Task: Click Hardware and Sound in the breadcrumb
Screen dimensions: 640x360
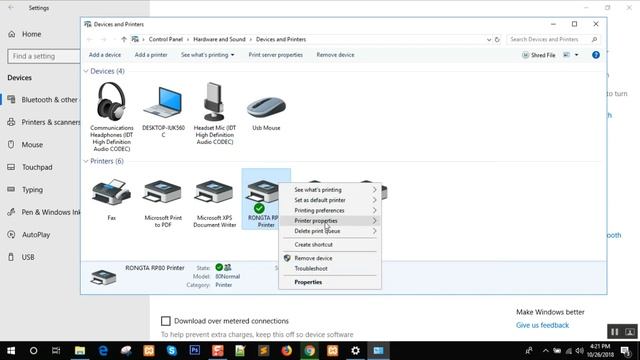Action: pyautogui.click(x=219, y=40)
